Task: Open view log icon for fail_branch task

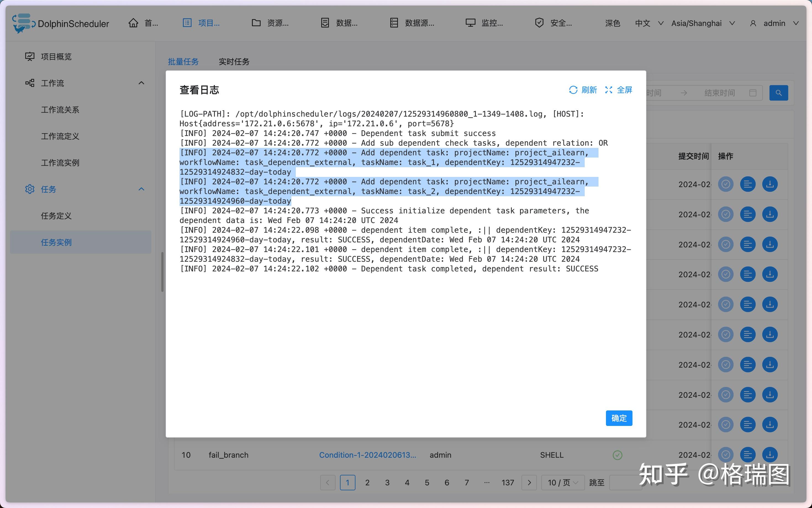Action: tap(748, 455)
